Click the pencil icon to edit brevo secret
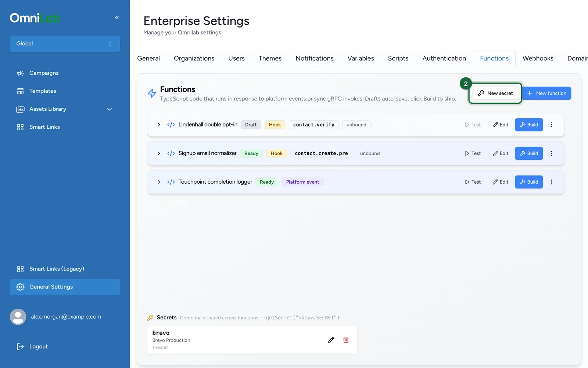The width and height of the screenshot is (588, 368). [331, 340]
